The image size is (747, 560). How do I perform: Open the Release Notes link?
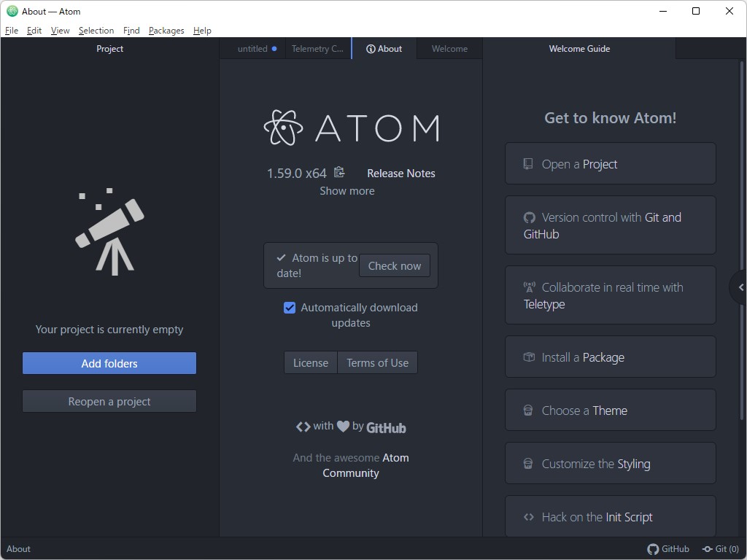point(400,173)
